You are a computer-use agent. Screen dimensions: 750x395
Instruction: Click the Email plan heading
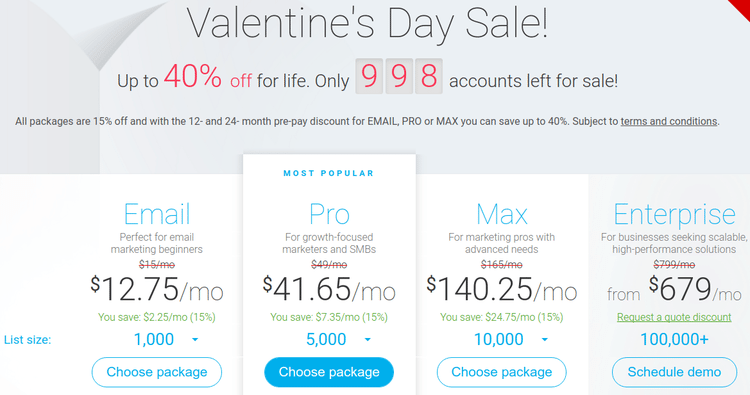click(x=157, y=214)
